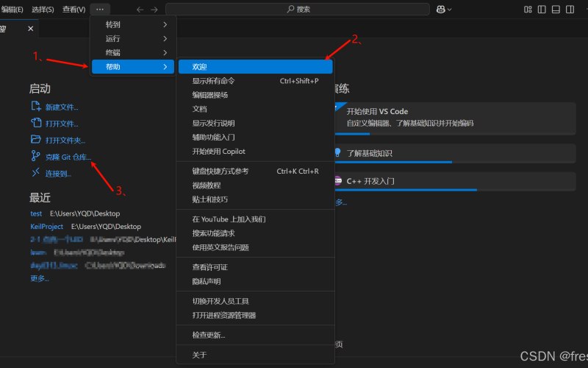Screen dimensions: 588x368
Task: Select 显示所有命令 menu entry
Action: tap(255, 81)
